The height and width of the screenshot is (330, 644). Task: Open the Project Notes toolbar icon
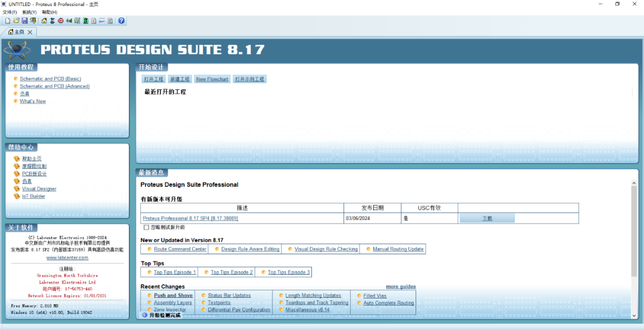pyautogui.click(x=110, y=21)
